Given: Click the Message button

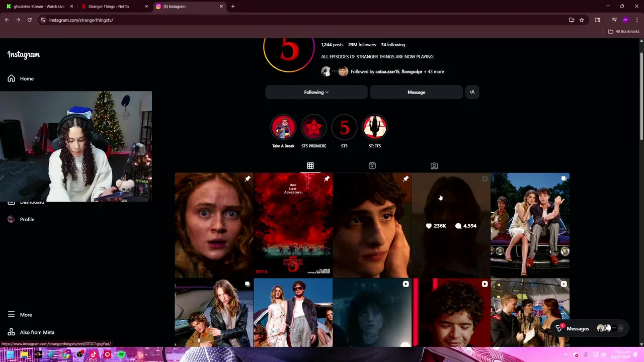Looking at the screenshot, I should 416,92.
